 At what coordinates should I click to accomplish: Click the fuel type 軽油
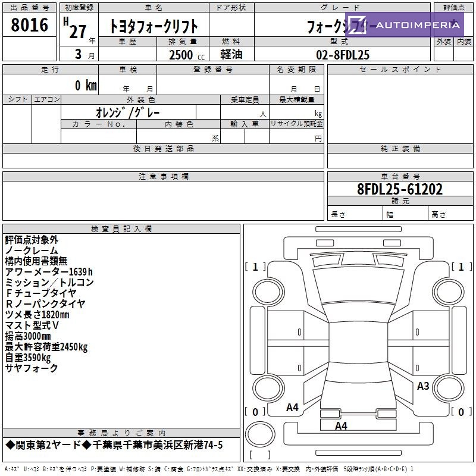[x=231, y=54]
